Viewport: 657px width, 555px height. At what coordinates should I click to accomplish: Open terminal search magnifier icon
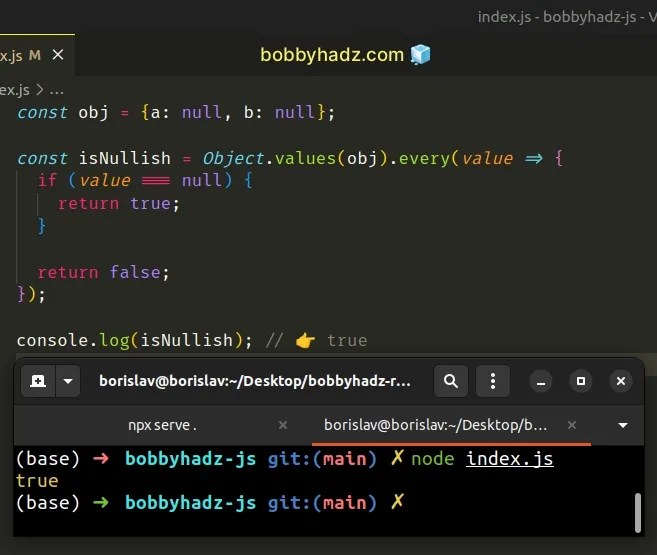(451, 381)
